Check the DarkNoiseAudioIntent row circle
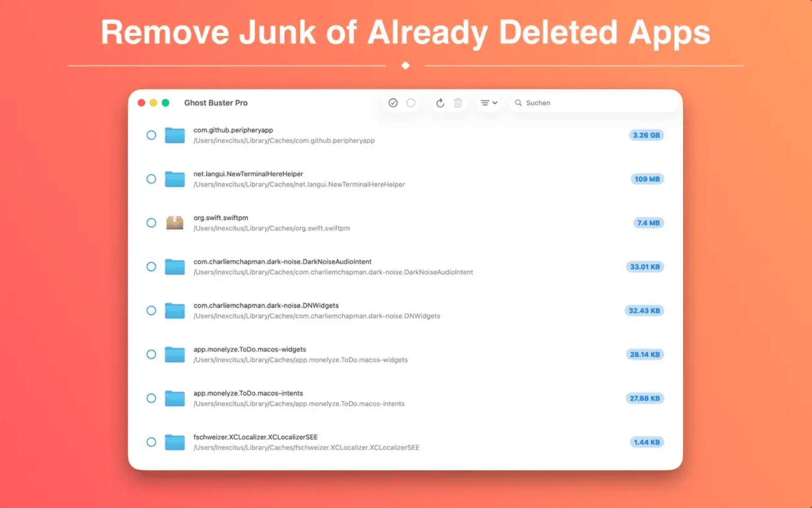This screenshot has height=508, width=812. (x=151, y=267)
